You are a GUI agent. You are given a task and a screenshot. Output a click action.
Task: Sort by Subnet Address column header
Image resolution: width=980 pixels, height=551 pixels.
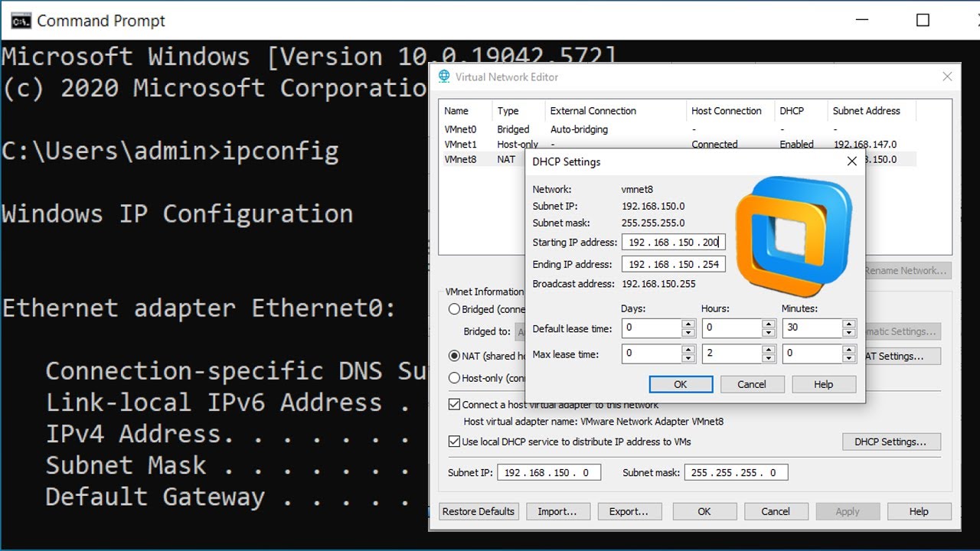point(871,111)
